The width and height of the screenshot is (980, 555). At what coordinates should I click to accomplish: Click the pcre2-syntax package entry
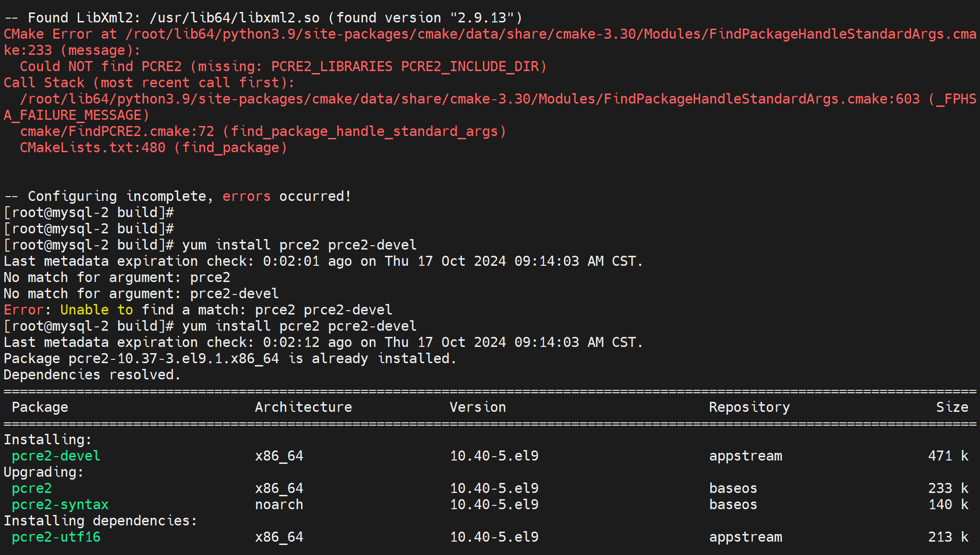click(x=60, y=504)
